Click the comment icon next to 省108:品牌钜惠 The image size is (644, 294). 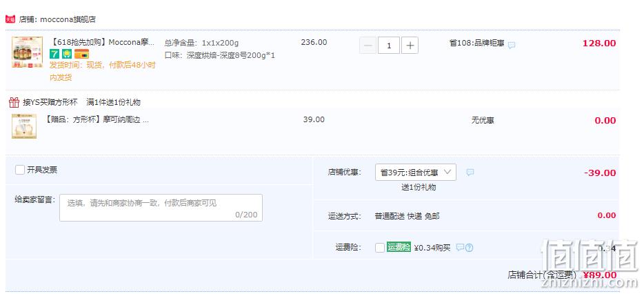click(x=512, y=46)
